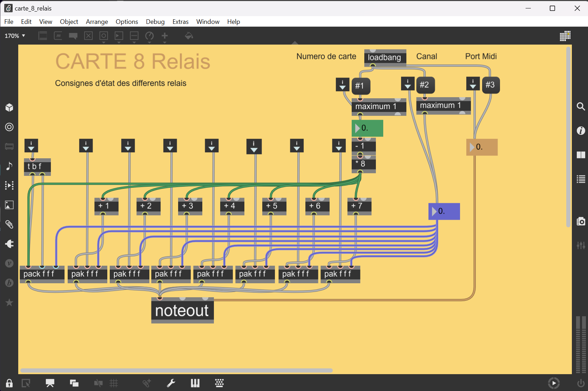Select the pack f f f object
The width and height of the screenshot is (588, 391).
pos(42,274)
